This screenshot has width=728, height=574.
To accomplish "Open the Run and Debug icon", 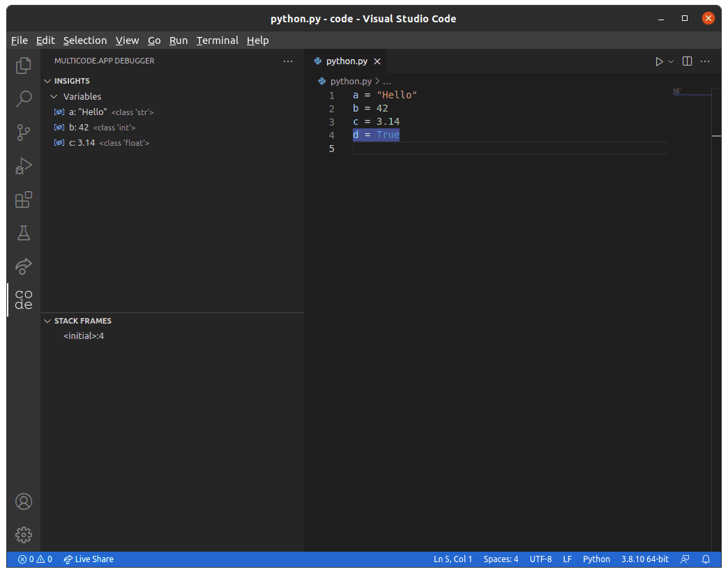I will pos(23,166).
